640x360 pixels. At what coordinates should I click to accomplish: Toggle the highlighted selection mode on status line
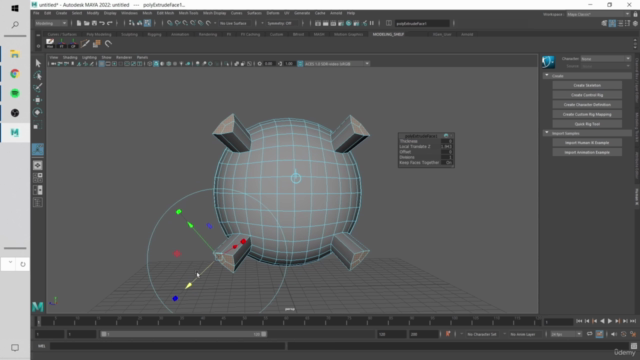[x=147, y=23]
